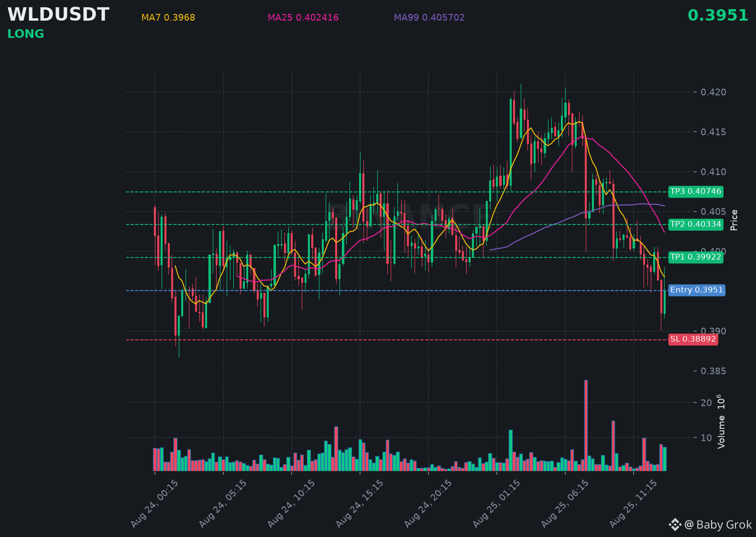This screenshot has width=756, height=537.
Task: Click the MA99 0.405702 legend entry
Action: 429,18
